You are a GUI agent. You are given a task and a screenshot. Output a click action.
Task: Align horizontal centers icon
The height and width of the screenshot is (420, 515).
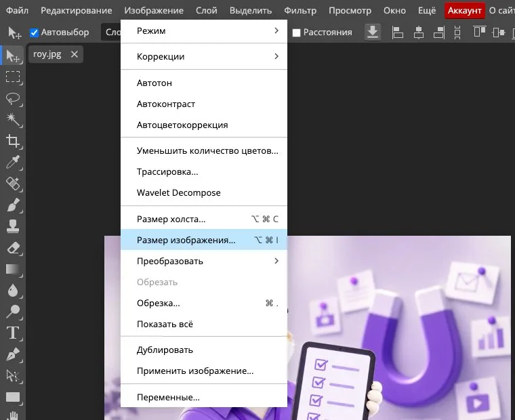(419, 33)
